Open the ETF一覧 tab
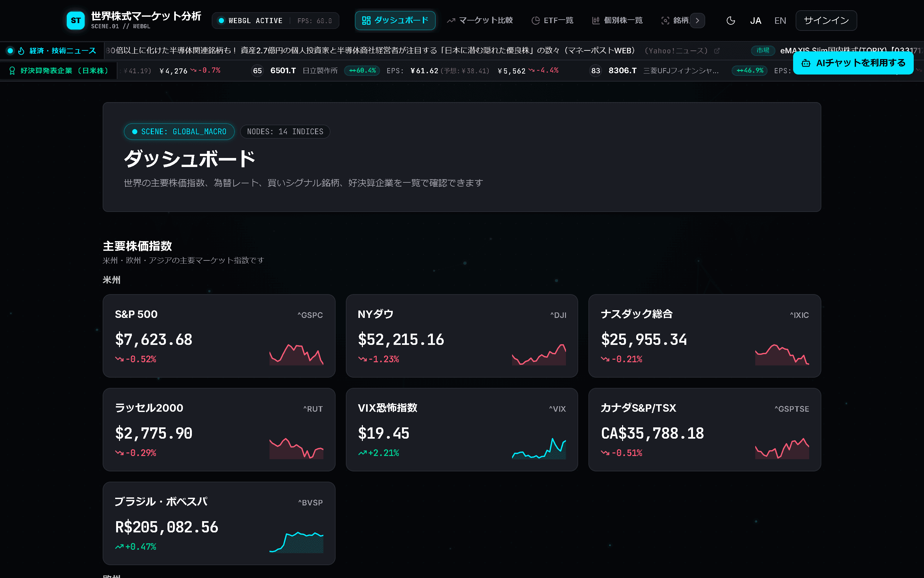Viewport: 924px width, 578px height. coord(552,21)
